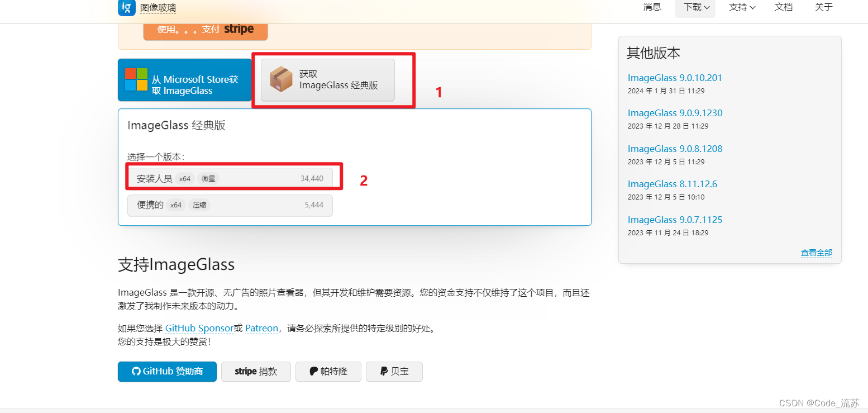Click date 2024 年 1 月 31 日 11:29
Screen dimensions: 868x413
[666, 91]
